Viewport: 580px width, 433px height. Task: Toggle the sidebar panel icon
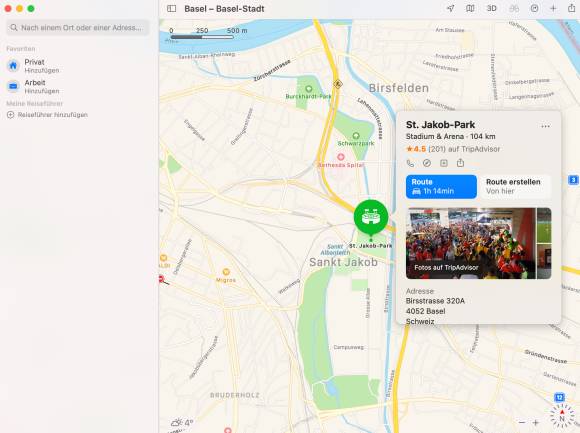point(172,9)
